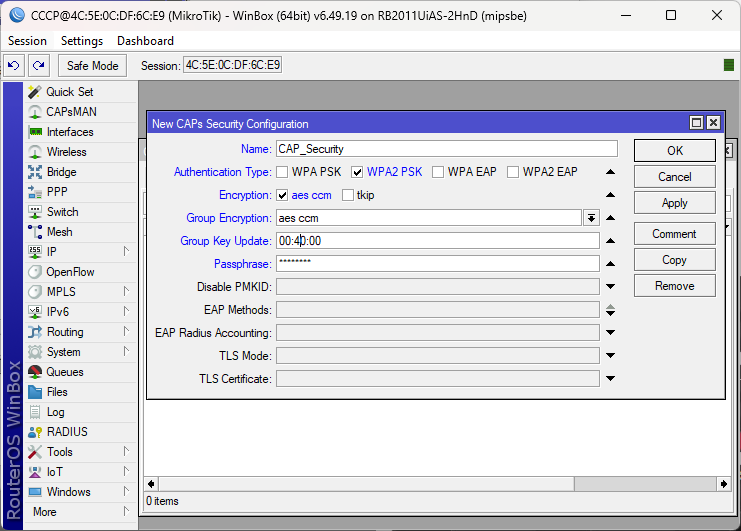Expand TLS Certificate field
741x531 pixels.
coord(611,378)
